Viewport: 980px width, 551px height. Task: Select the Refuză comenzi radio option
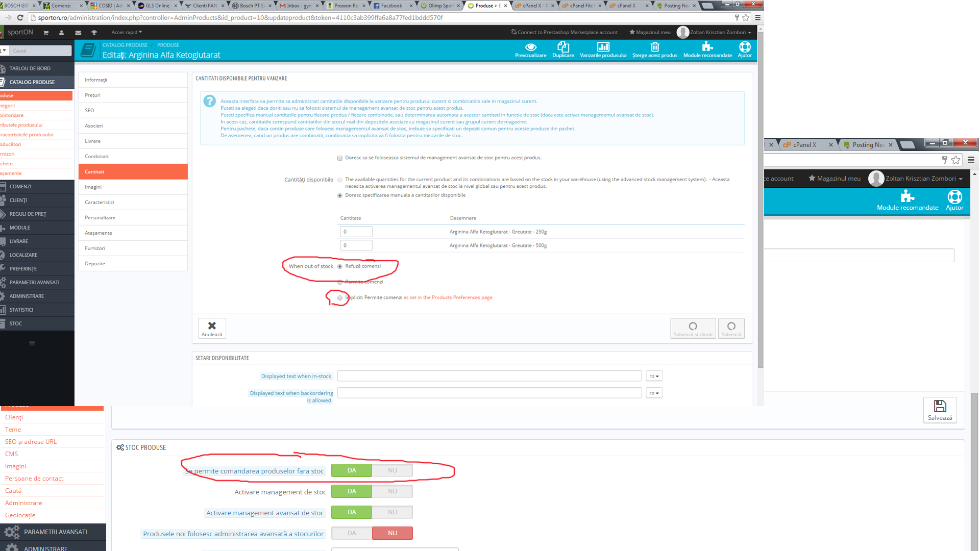pyautogui.click(x=340, y=266)
